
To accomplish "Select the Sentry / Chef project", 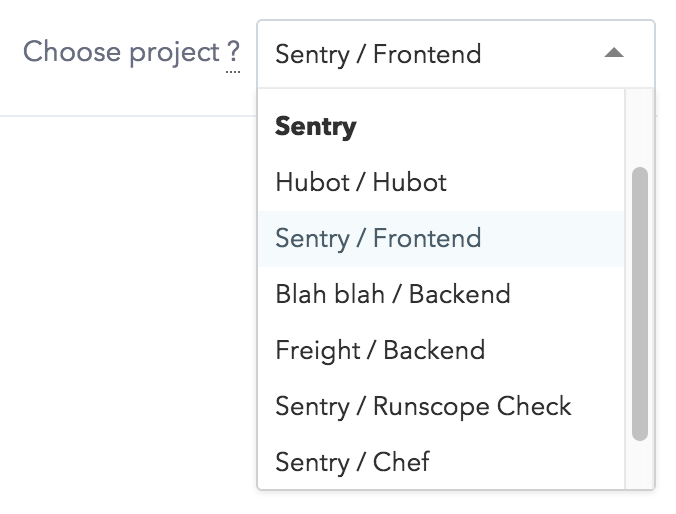I will click(352, 462).
